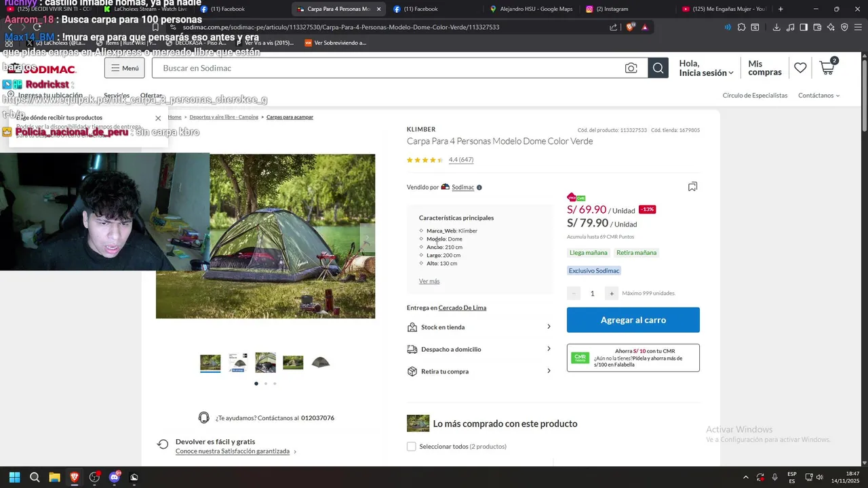The image size is (868, 488).
Task: Open the favorites heart icon
Action: click(x=800, y=68)
